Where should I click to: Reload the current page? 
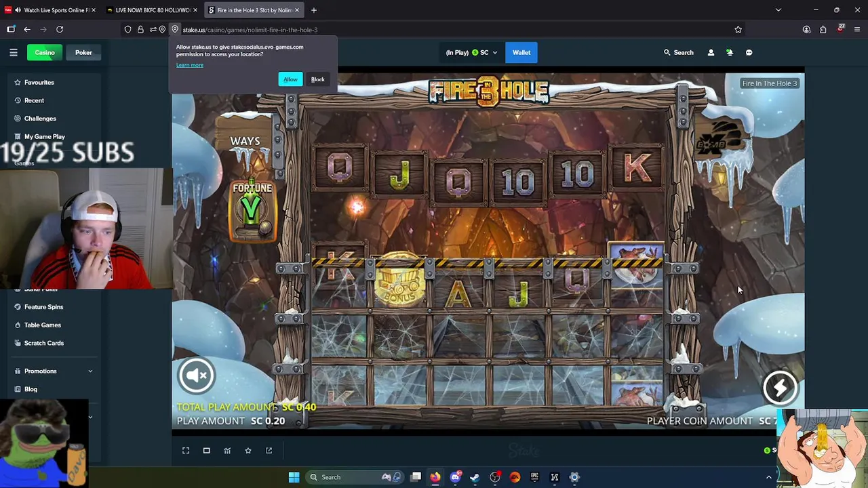[60, 29]
